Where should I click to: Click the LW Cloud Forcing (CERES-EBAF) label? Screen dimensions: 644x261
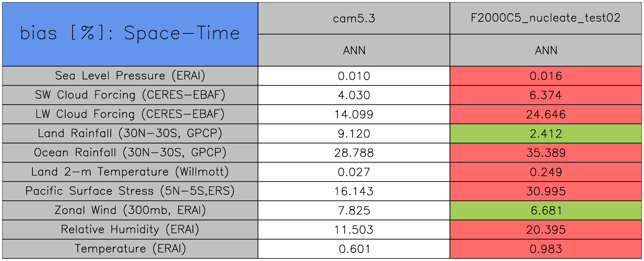pos(130,114)
